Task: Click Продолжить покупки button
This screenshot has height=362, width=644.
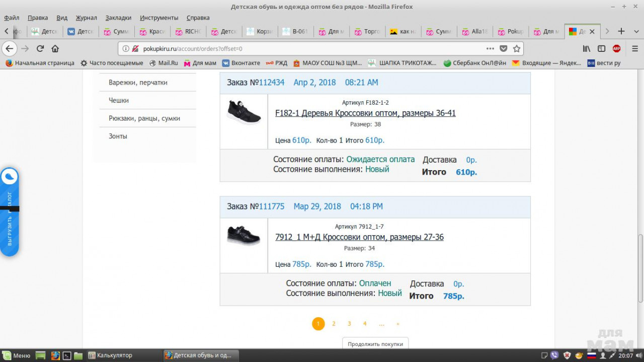Action: point(375,344)
